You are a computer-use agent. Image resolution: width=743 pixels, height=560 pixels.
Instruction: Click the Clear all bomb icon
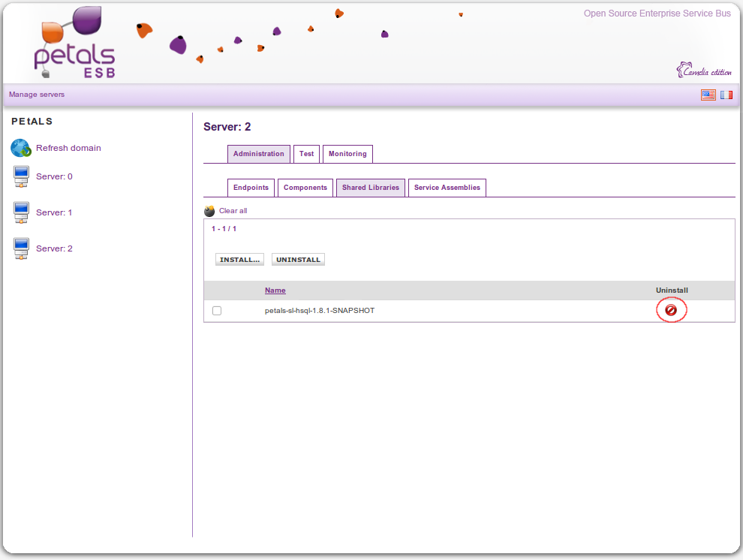pyautogui.click(x=209, y=212)
